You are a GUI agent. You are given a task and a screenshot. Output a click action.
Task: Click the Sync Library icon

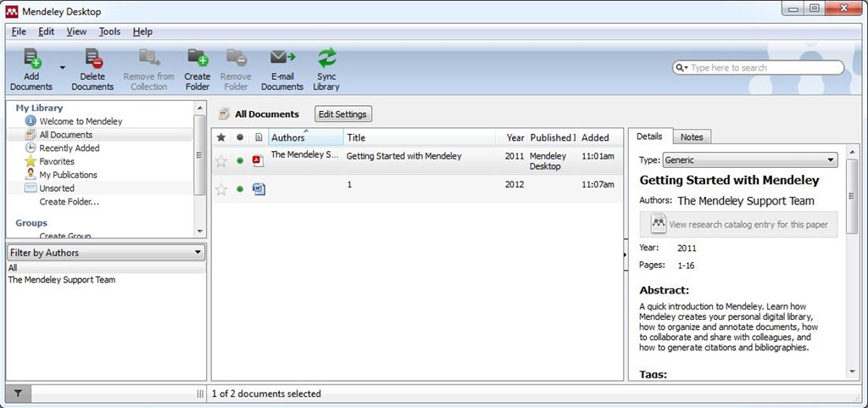click(326, 59)
